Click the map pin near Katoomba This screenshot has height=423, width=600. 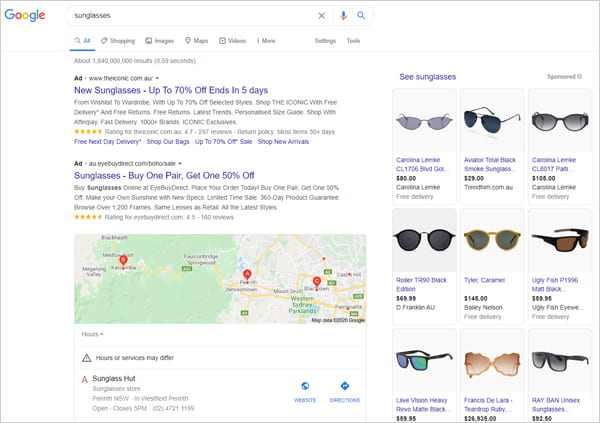(x=123, y=261)
